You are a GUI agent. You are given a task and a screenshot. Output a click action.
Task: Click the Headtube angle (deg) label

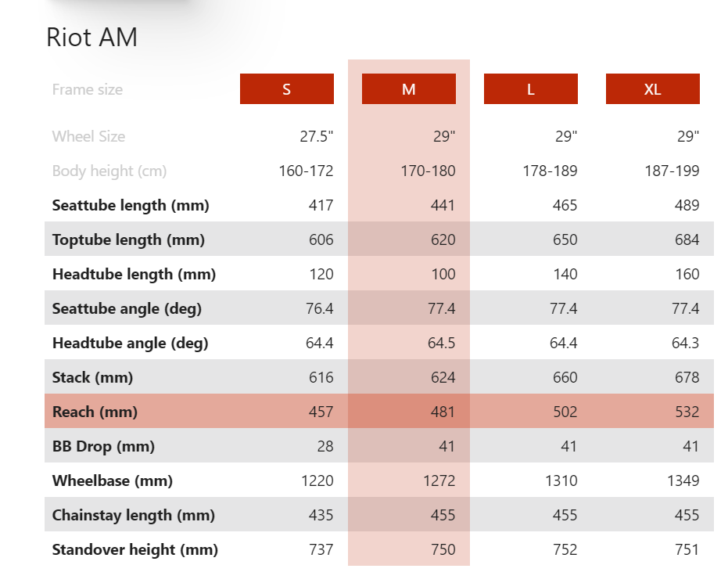tap(130, 343)
